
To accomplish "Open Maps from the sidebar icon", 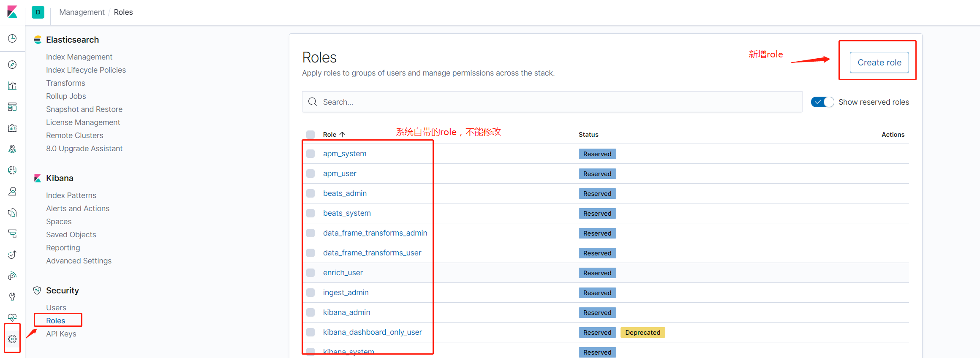I will [12, 149].
